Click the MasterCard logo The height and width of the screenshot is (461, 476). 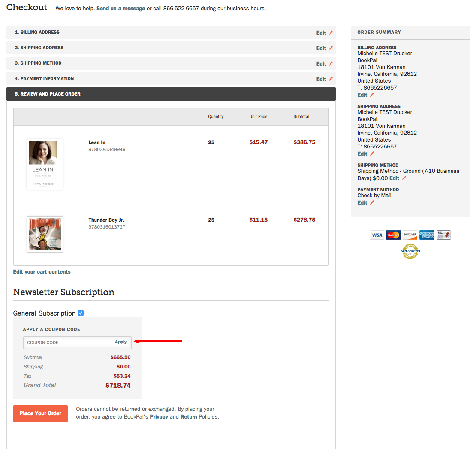click(393, 235)
